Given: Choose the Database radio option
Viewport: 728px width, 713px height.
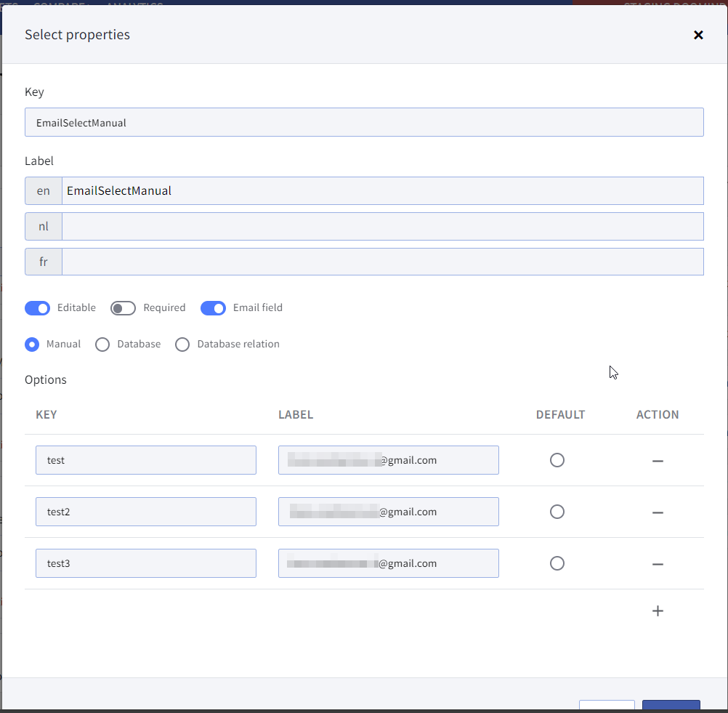Looking at the screenshot, I should point(102,345).
